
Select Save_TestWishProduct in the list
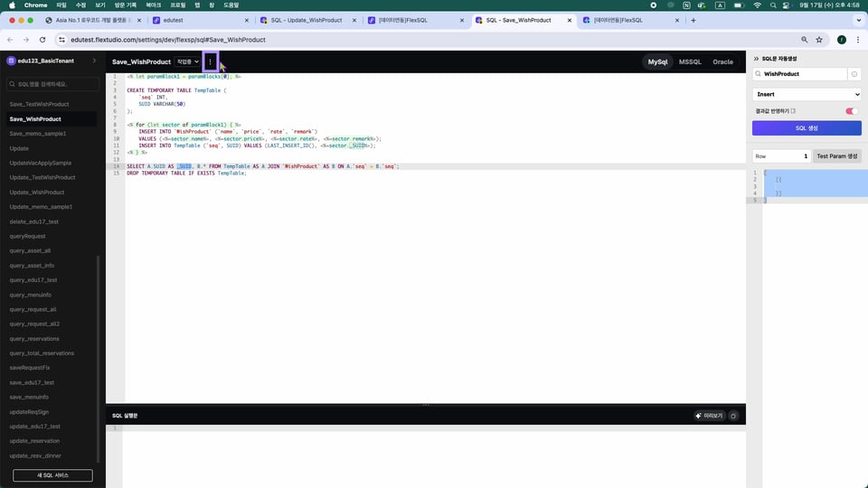click(39, 104)
